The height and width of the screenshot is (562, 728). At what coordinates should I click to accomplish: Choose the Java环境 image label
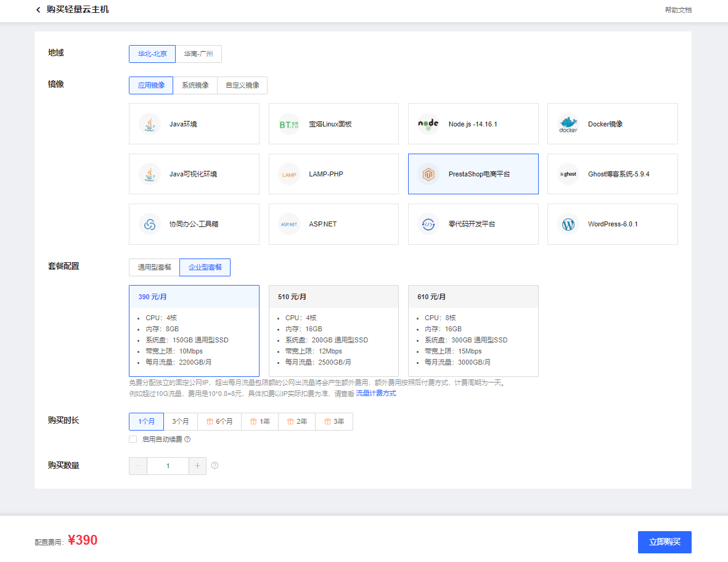(x=183, y=124)
